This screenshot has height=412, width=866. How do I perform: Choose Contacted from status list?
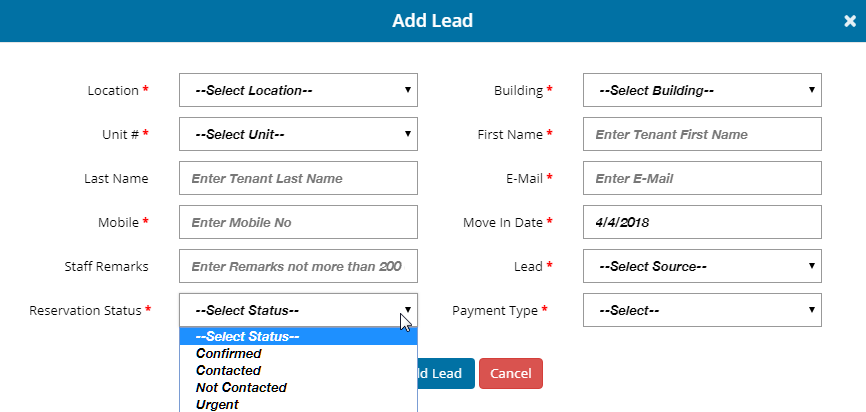pyautogui.click(x=298, y=371)
